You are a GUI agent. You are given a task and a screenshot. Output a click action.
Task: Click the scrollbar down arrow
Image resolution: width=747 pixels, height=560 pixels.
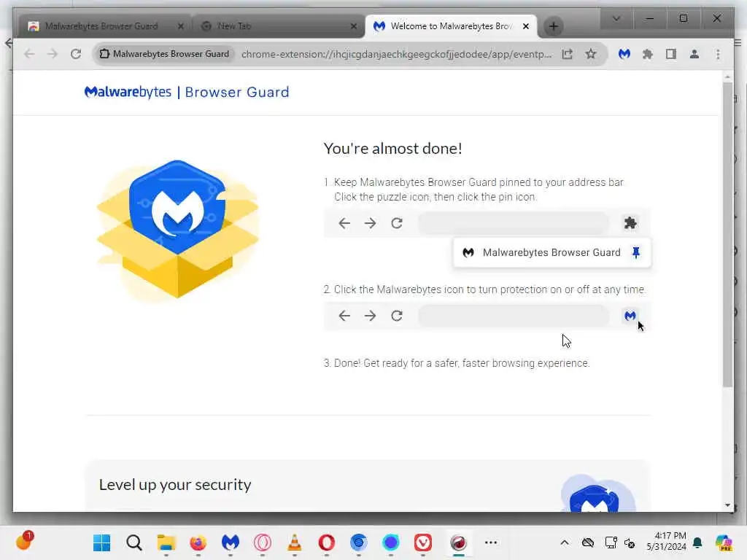tap(727, 505)
